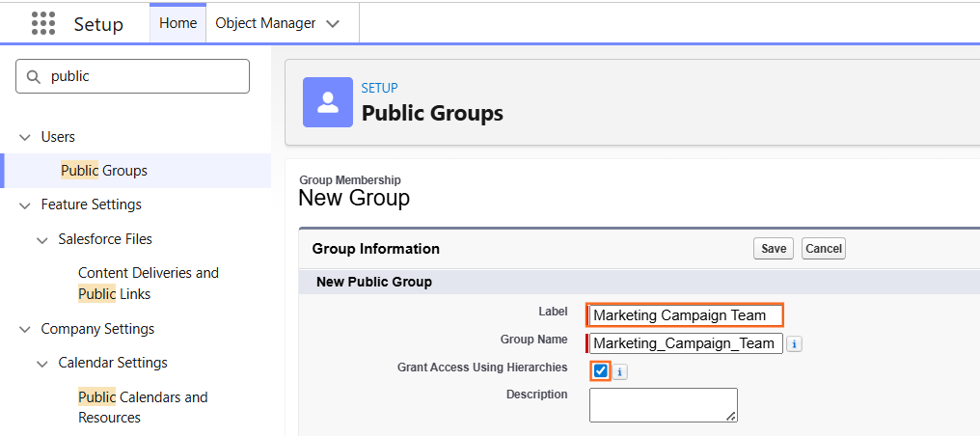
Task: Click the Company Settings label
Action: pos(97,329)
